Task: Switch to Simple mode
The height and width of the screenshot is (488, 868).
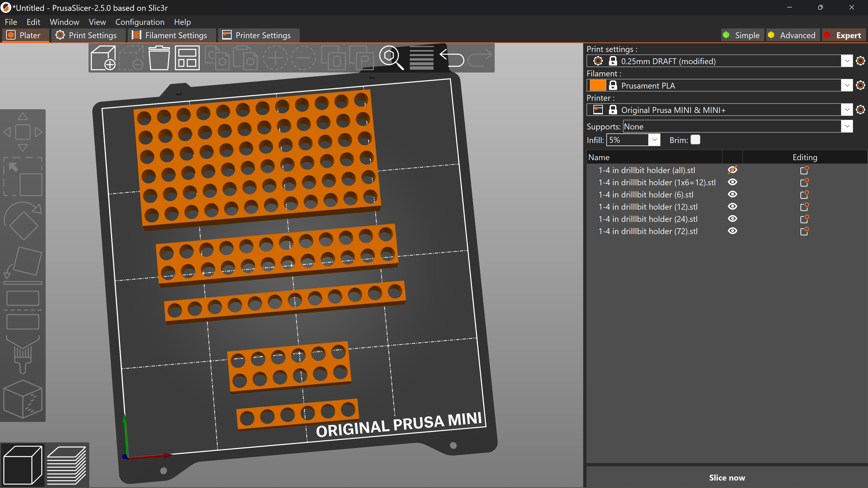Action: (x=742, y=35)
